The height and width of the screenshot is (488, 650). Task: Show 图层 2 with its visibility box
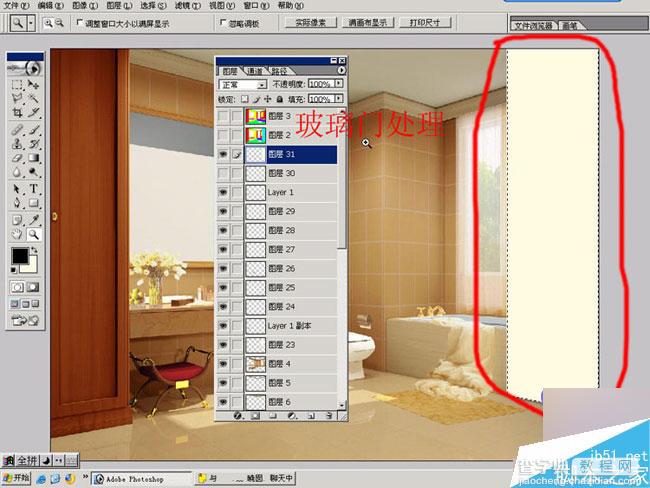point(223,135)
